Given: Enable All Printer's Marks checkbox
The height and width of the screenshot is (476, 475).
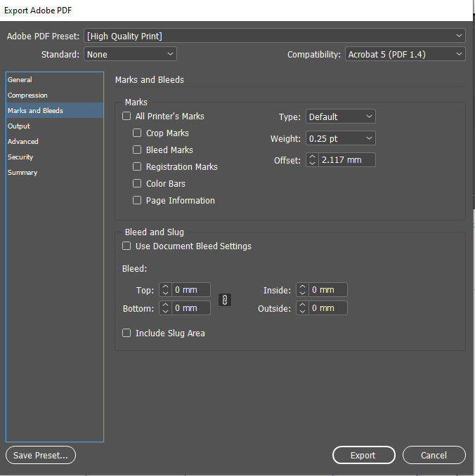Looking at the screenshot, I should point(126,116).
